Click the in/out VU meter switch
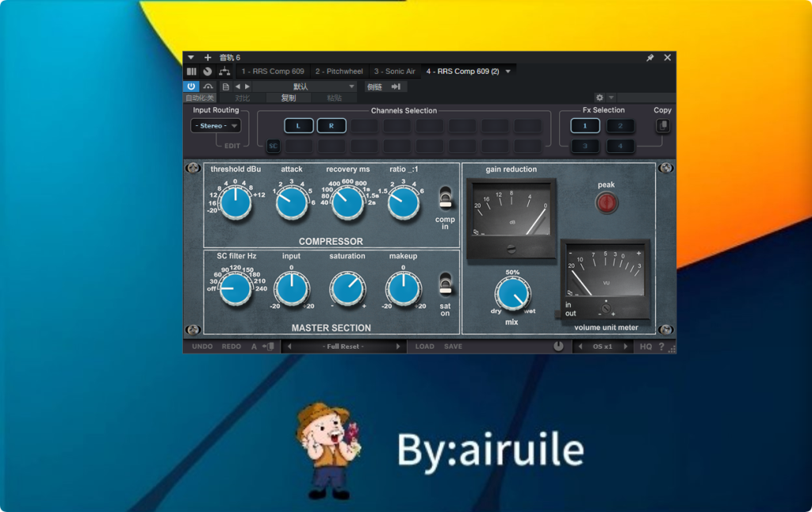The height and width of the screenshot is (512, 812). (x=557, y=314)
